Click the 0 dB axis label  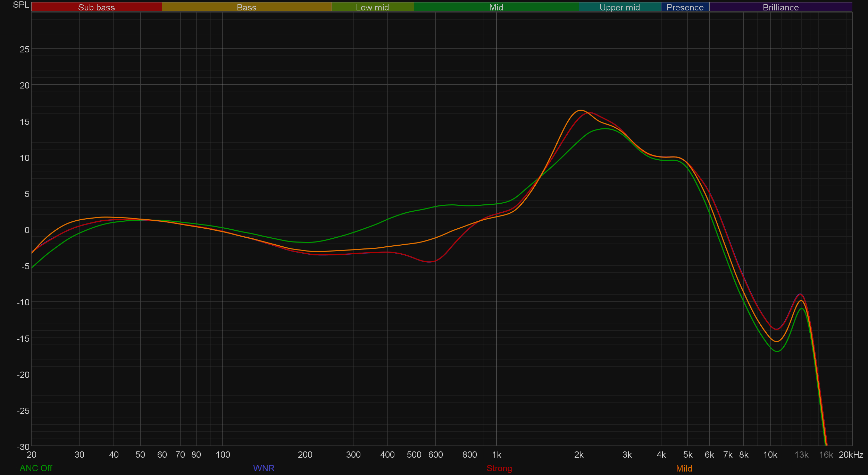point(27,230)
